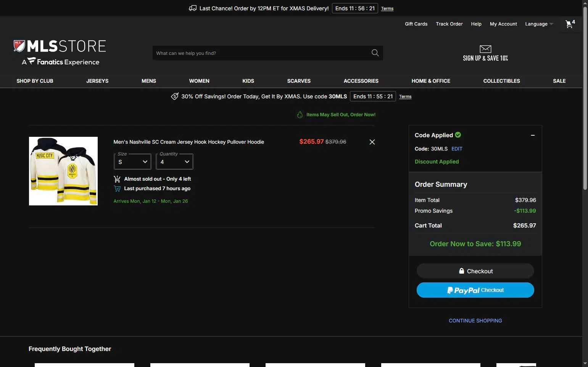This screenshot has height=367, width=588.
Task: Click the Order Now to Save $113.99 text
Action: [475, 244]
